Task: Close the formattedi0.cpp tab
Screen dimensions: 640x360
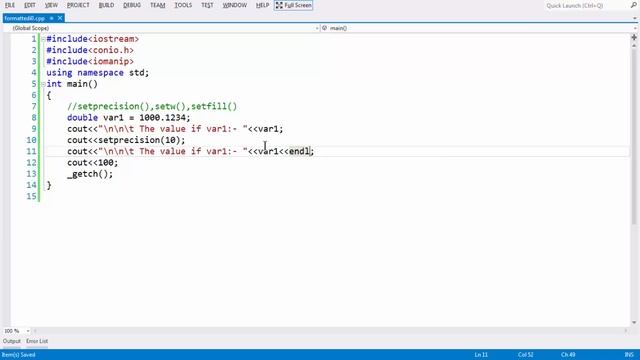Action: click(x=60, y=18)
